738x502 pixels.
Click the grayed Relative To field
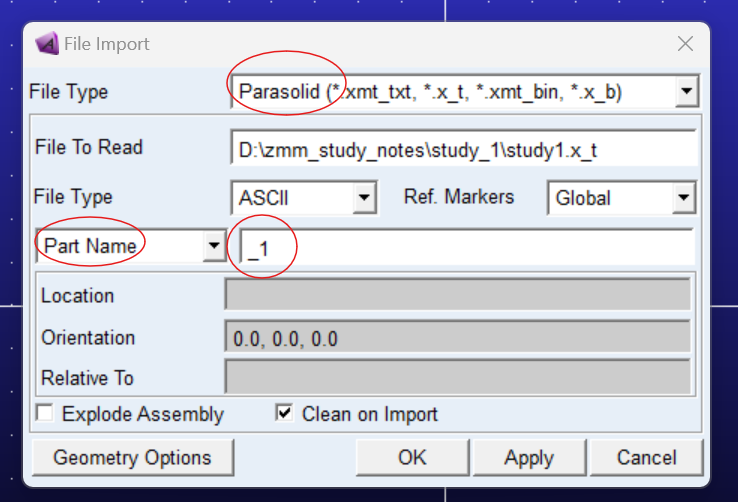click(457, 376)
